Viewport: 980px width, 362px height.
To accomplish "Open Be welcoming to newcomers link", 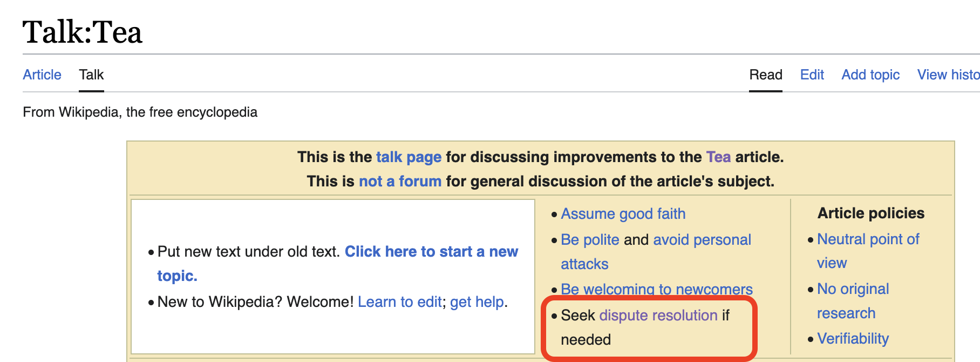I will tap(657, 290).
